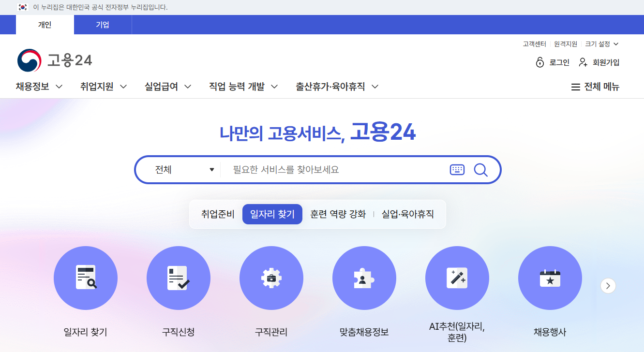This screenshot has height=352, width=644.
Task: Select the 일자리 찾기 highlighted tab
Action: tap(272, 214)
